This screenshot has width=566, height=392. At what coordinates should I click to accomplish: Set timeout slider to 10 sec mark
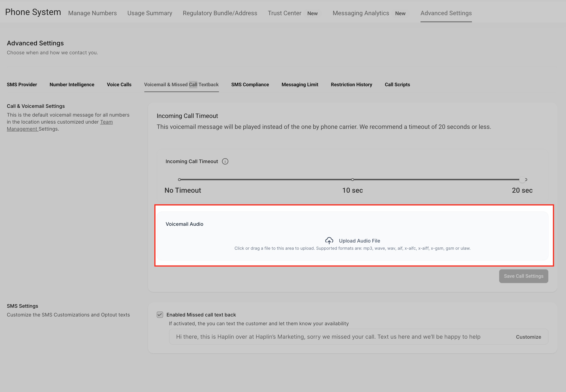point(352,179)
